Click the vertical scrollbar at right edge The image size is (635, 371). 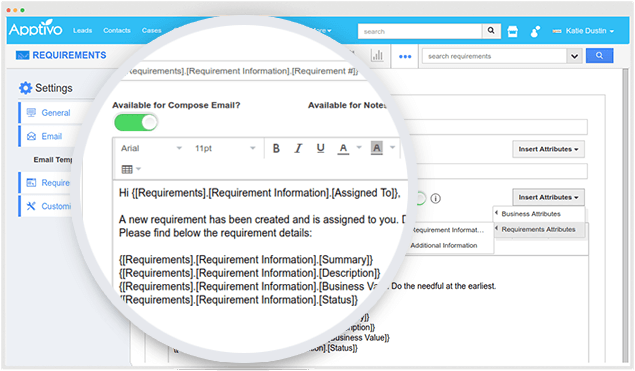point(625,215)
